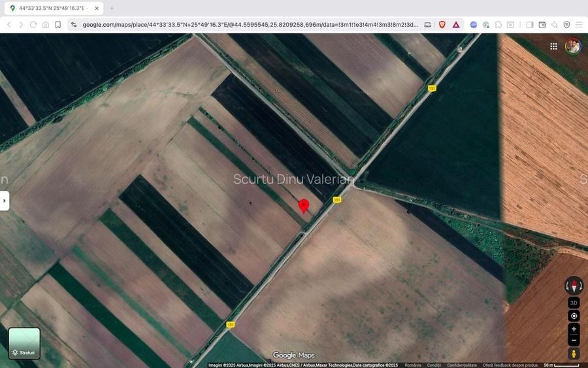This screenshot has width=588, height=368.
Task: Zoom out with the minus button
Action: point(574,340)
